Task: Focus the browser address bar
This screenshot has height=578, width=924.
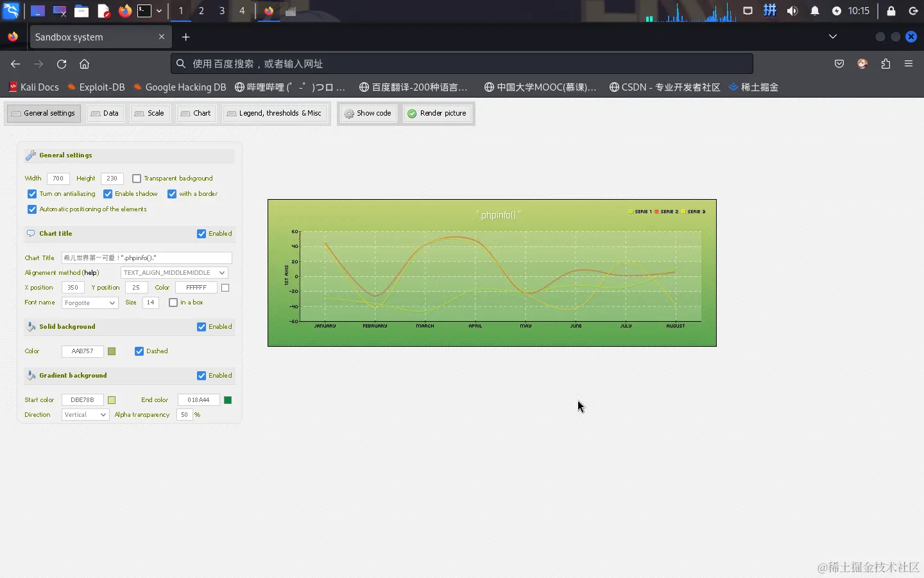Action: pyautogui.click(x=462, y=64)
